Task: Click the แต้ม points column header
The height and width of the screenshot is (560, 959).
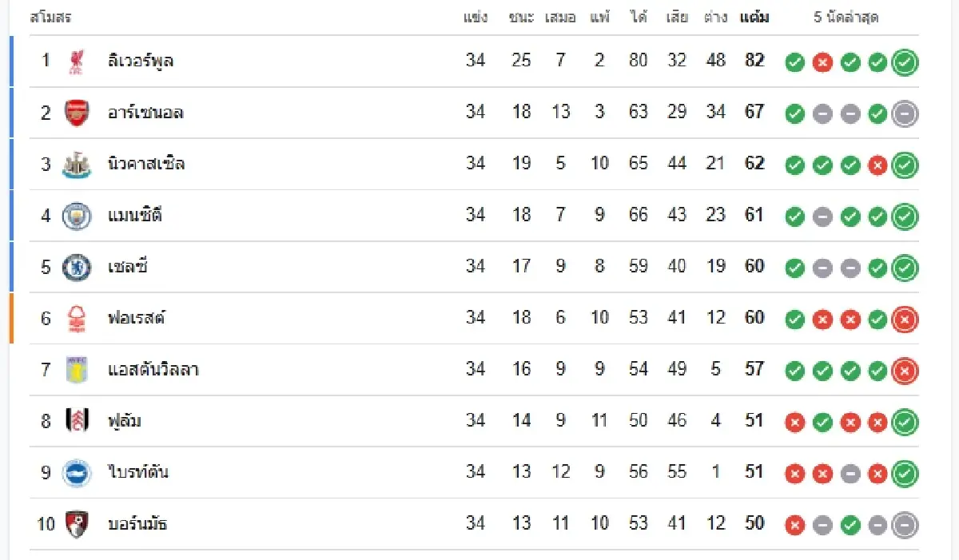Action: tap(754, 18)
